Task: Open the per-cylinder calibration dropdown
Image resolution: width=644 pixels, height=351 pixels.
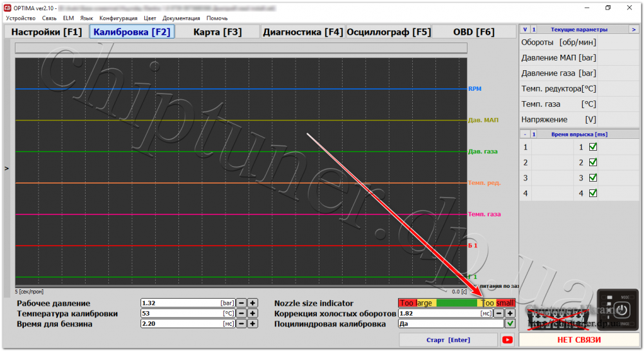Action: coord(451,323)
